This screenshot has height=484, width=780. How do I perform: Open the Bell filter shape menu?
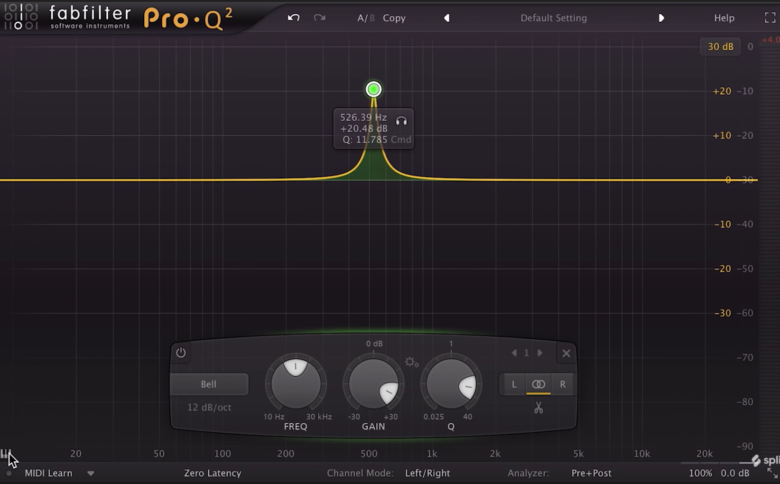[209, 384]
